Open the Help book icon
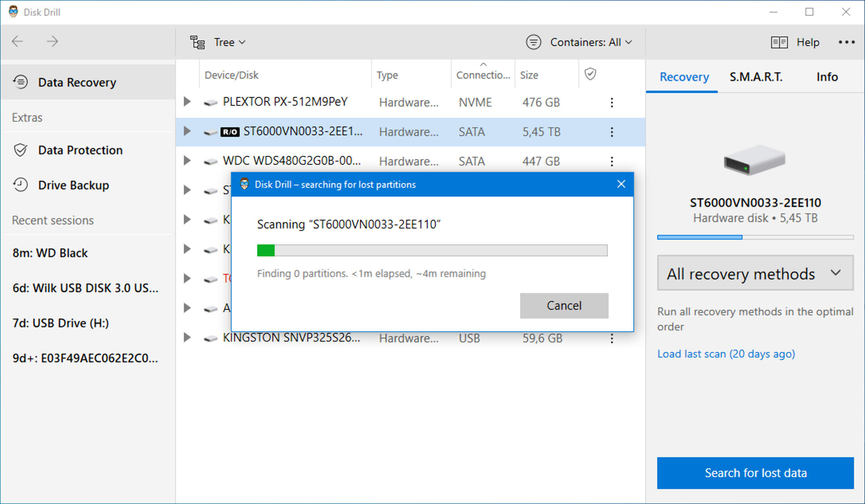 [779, 42]
